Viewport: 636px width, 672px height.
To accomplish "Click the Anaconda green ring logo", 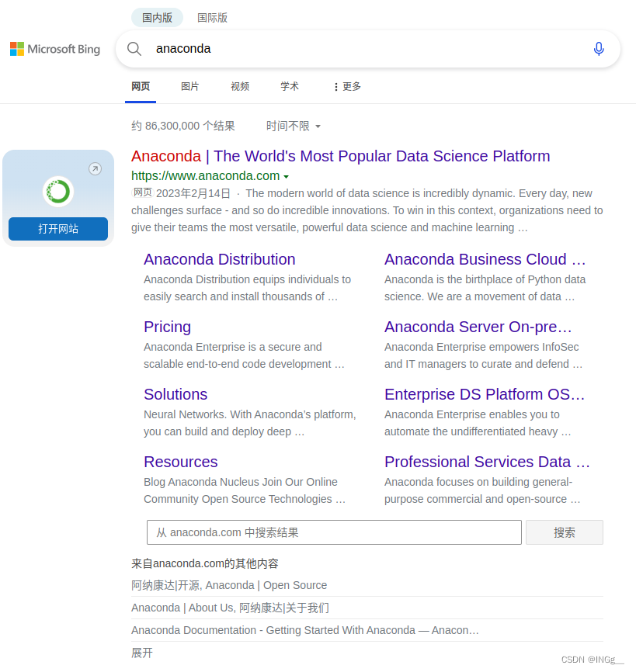I will pos(57,191).
